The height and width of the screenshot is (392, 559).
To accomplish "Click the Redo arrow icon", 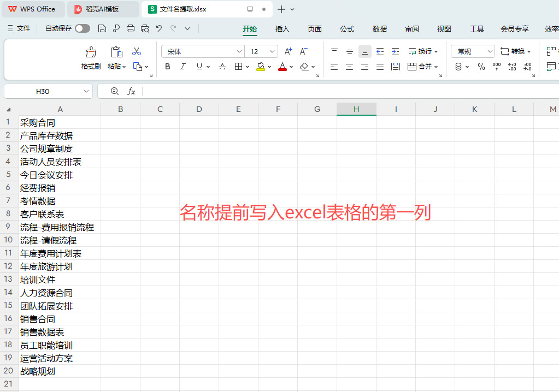I will pos(173,28).
